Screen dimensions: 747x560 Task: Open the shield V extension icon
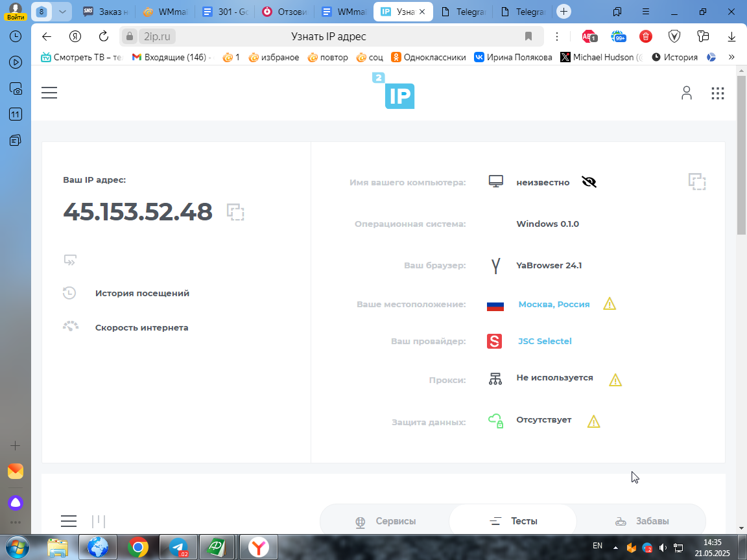674,37
